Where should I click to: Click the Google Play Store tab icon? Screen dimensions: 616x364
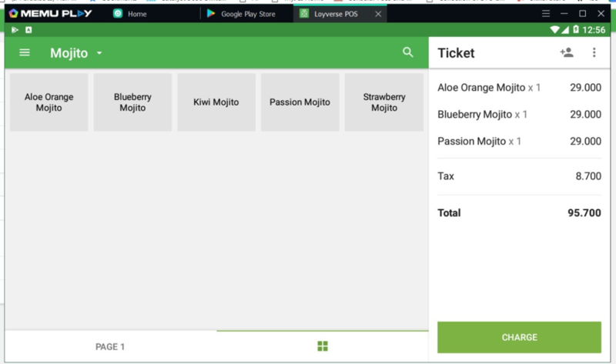(210, 14)
